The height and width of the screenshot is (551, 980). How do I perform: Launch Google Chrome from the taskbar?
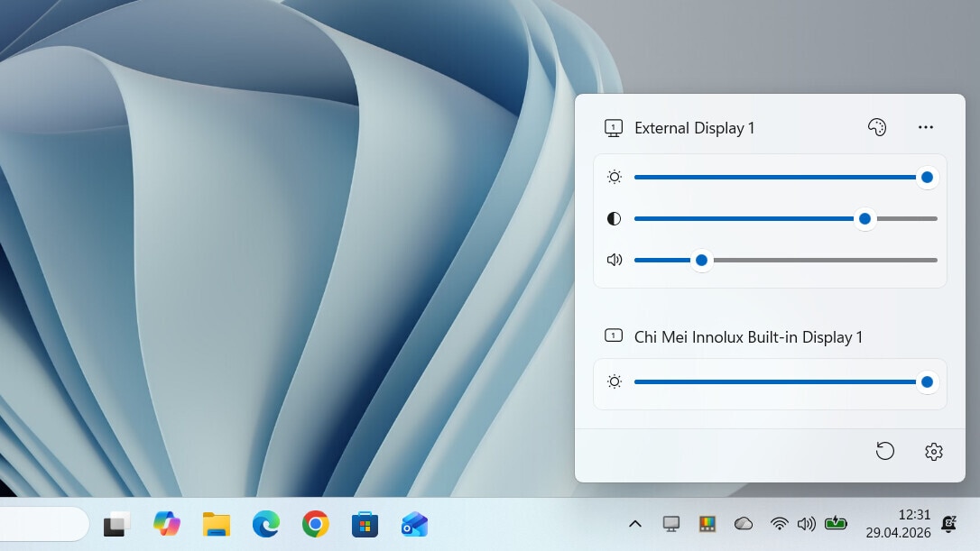pos(316,524)
